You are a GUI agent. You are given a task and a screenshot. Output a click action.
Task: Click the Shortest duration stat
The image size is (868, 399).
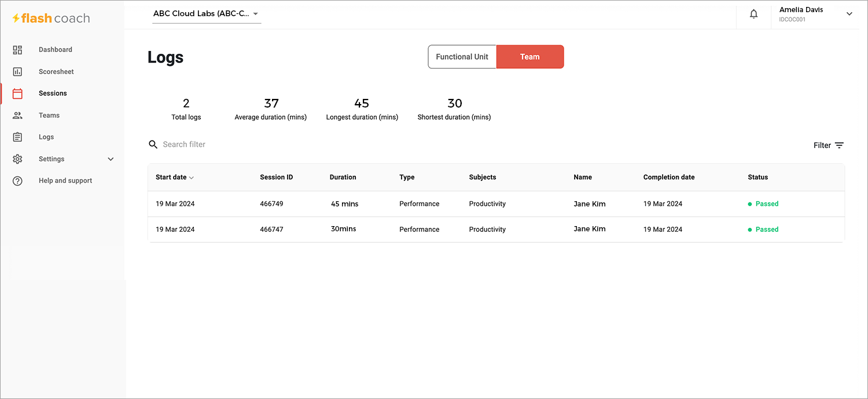(454, 109)
